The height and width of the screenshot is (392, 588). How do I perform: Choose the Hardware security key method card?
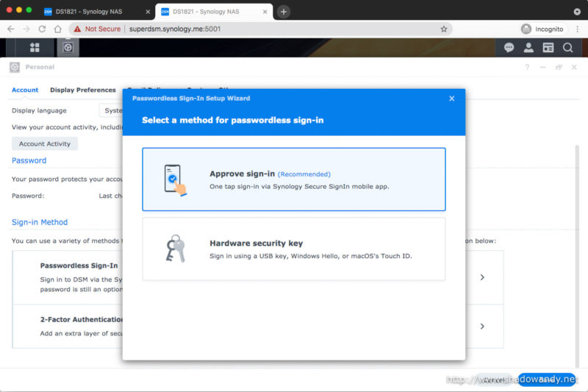tap(293, 249)
